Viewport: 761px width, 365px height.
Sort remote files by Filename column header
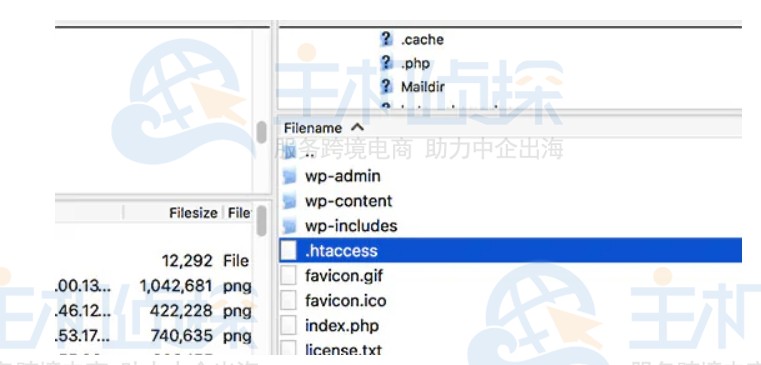[x=313, y=128]
